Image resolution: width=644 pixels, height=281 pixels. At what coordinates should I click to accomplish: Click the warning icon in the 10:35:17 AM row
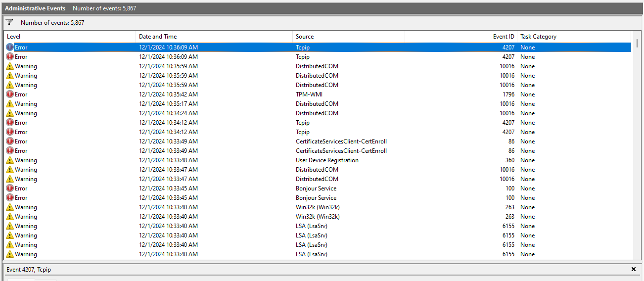coord(10,104)
